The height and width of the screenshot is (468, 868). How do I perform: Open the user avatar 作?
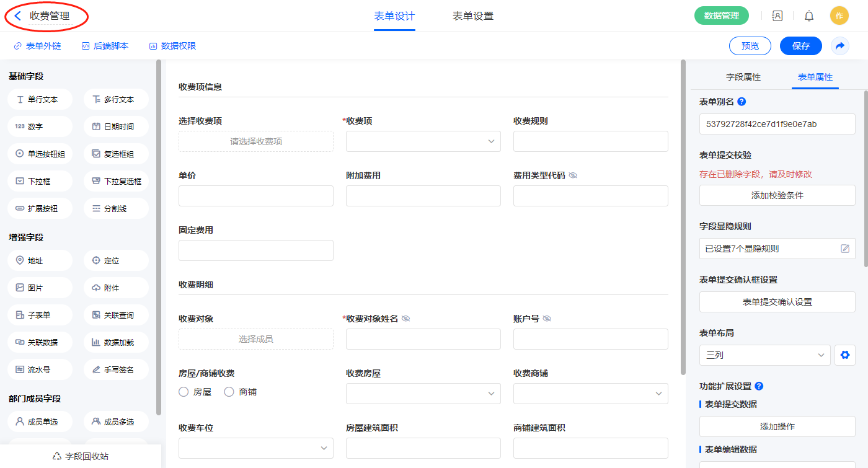pos(839,16)
